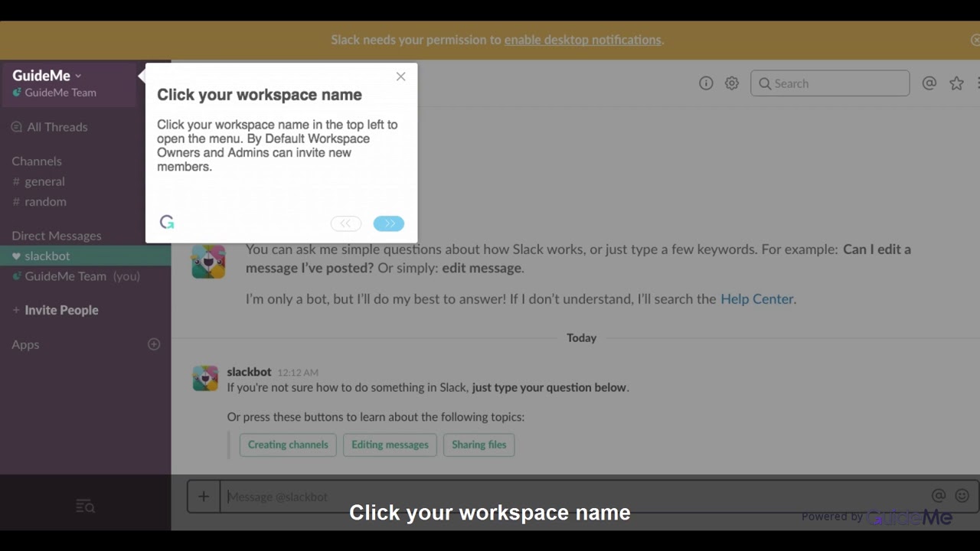
Task: Open the GuideMe workspace name menu
Action: (46, 75)
